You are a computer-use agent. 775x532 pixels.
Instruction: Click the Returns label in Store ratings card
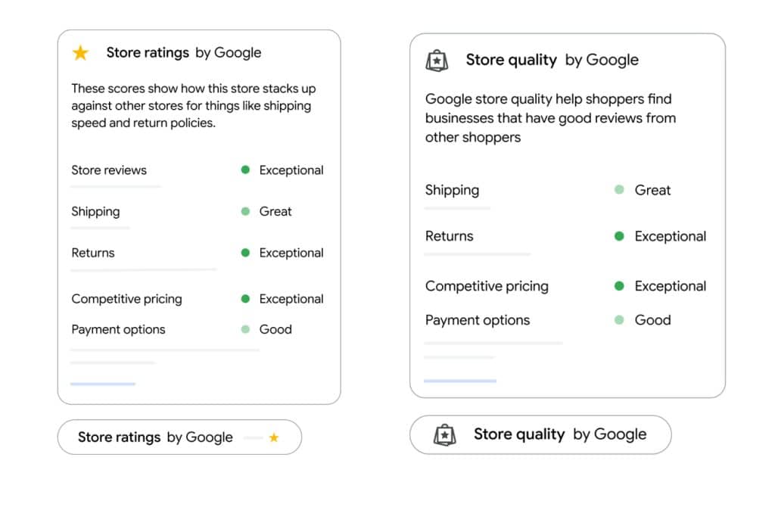point(93,253)
